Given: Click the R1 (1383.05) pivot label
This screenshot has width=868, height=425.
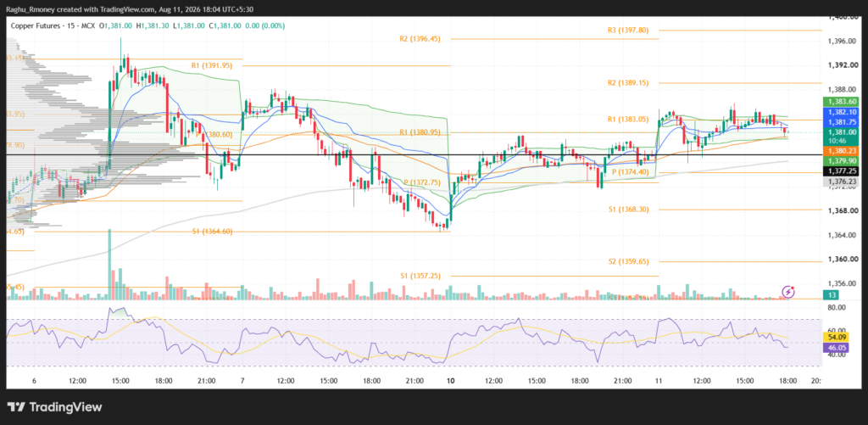Looking at the screenshot, I should [627, 119].
